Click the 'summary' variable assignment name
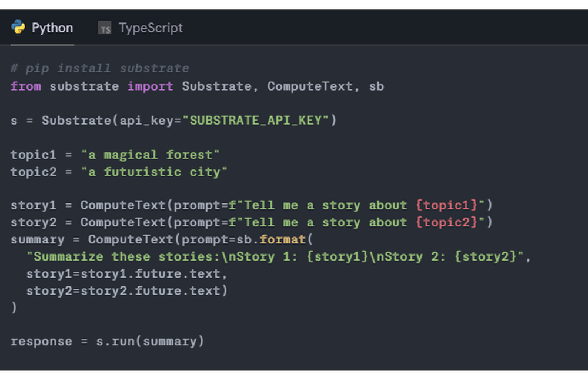Image resolution: width=588 pixels, height=384 pixels. (38, 239)
